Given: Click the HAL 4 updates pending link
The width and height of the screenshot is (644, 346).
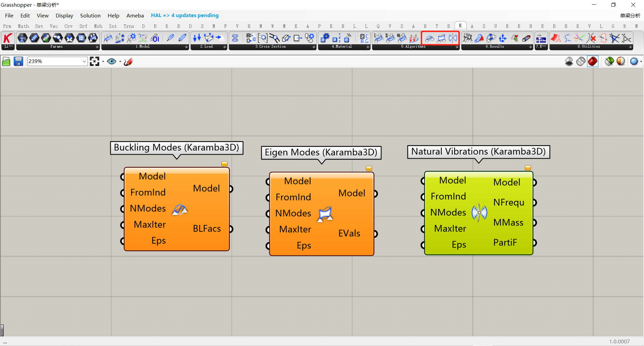Looking at the screenshot, I should point(184,15).
